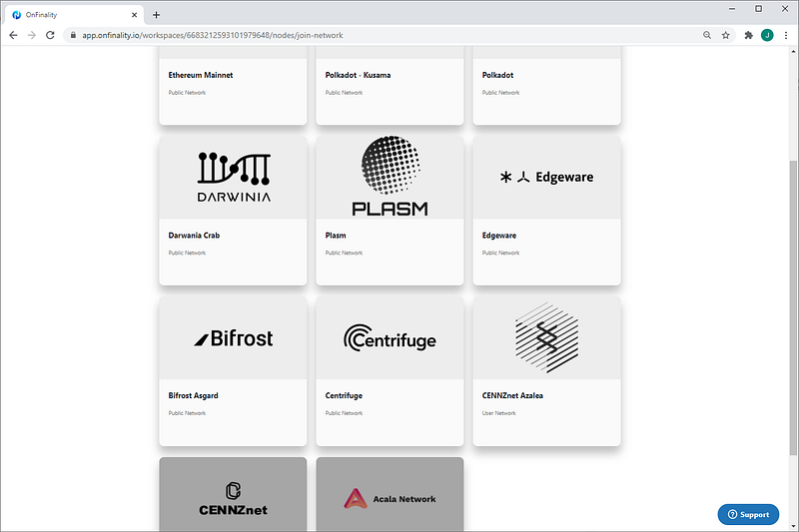Select the Polkadot network title
This screenshot has width=799, height=532.
pyautogui.click(x=497, y=75)
